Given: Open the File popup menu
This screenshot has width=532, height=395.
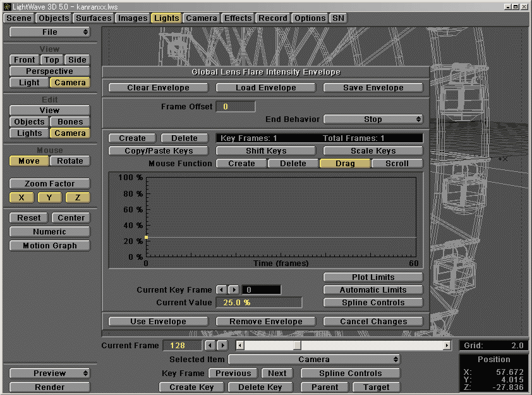Looking at the screenshot, I should click(x=50, y=32).
